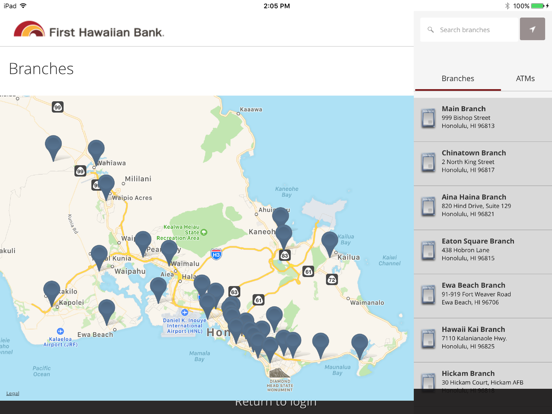Open the map Legal link
This screenshot has width=552, height=414.
[x=13, y=393]
